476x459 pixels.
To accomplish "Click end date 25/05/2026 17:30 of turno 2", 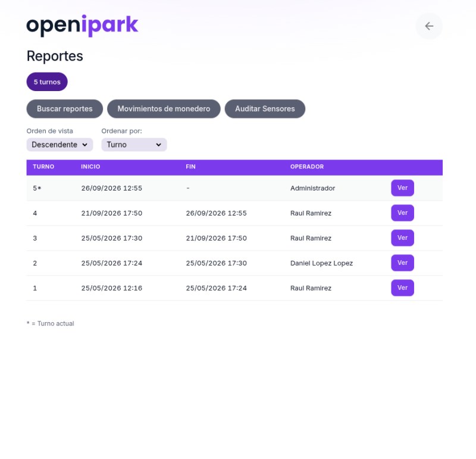I will pos(217,263).
